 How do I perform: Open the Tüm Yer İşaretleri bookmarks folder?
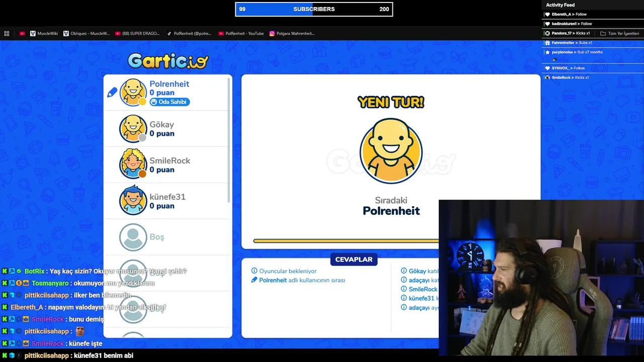click(x=619, y=34)
